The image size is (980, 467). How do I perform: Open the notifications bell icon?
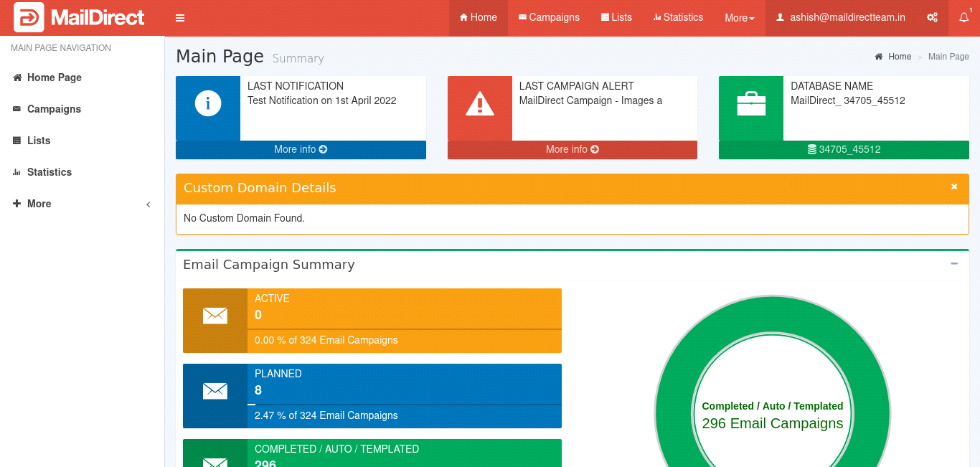963,18
